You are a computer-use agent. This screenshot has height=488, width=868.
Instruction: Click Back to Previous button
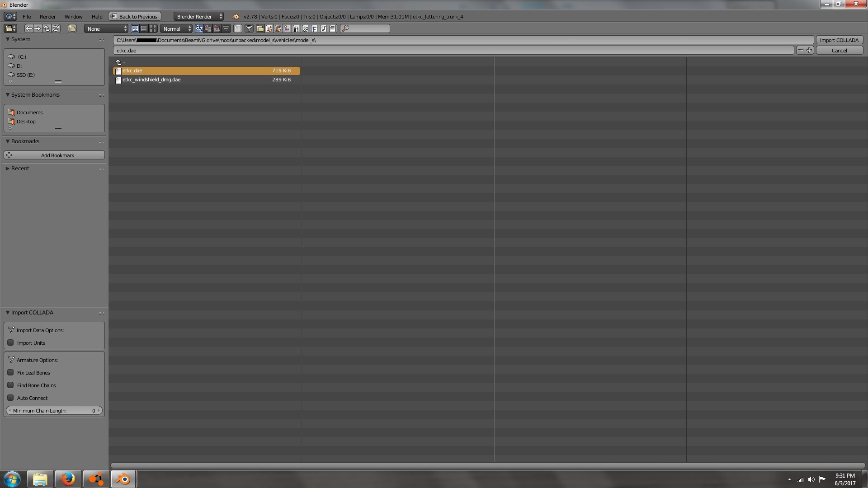[135, 16]
